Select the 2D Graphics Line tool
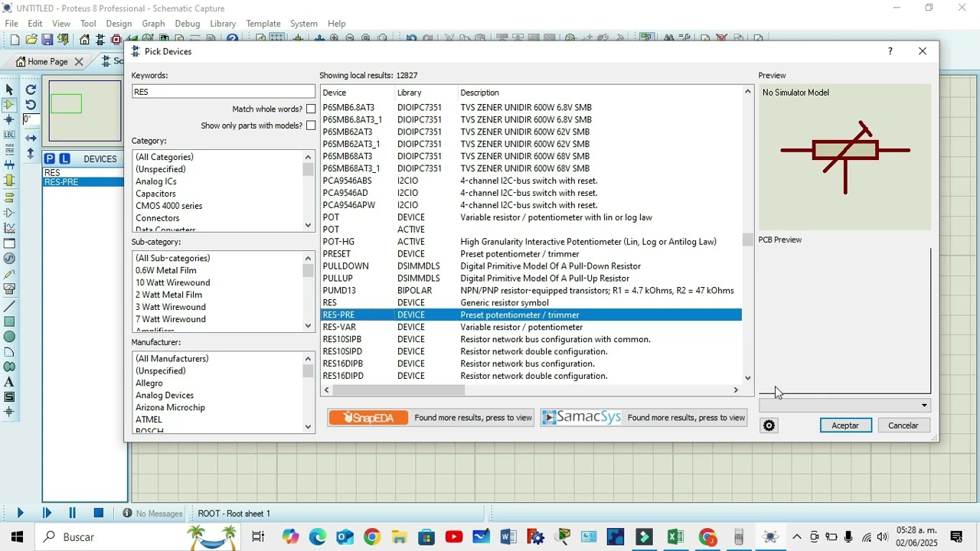 click(x=9, y=305)
